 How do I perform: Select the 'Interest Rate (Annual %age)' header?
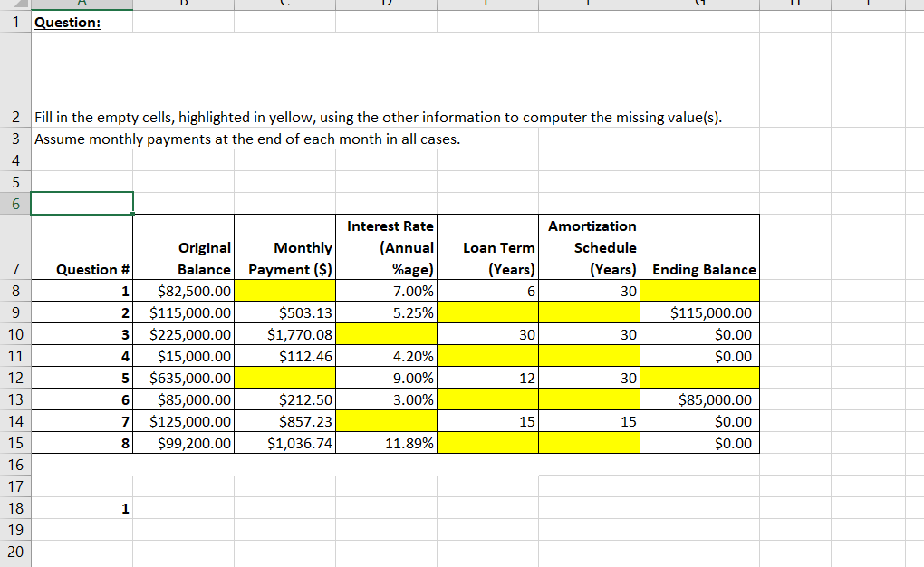click(x=387, y=247)
